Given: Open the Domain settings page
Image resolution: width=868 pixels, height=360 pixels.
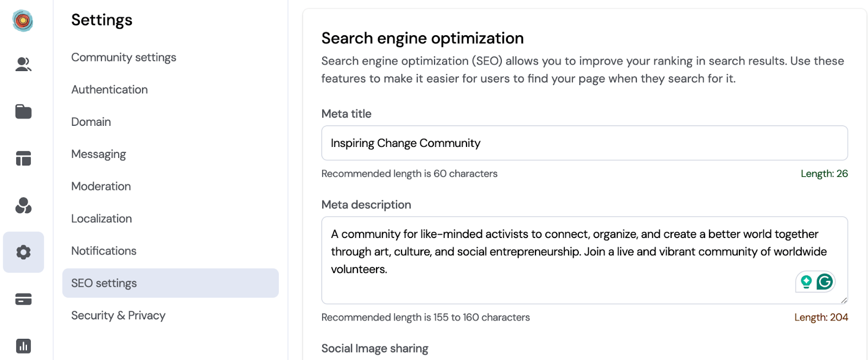Looking at the screenshot, I should (x=91, y=122).
